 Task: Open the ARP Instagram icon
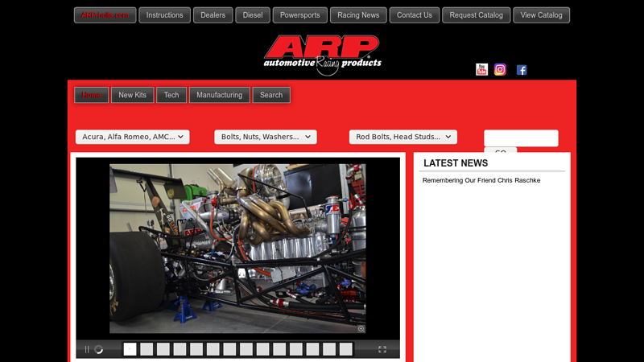click(x=500, y=69)
